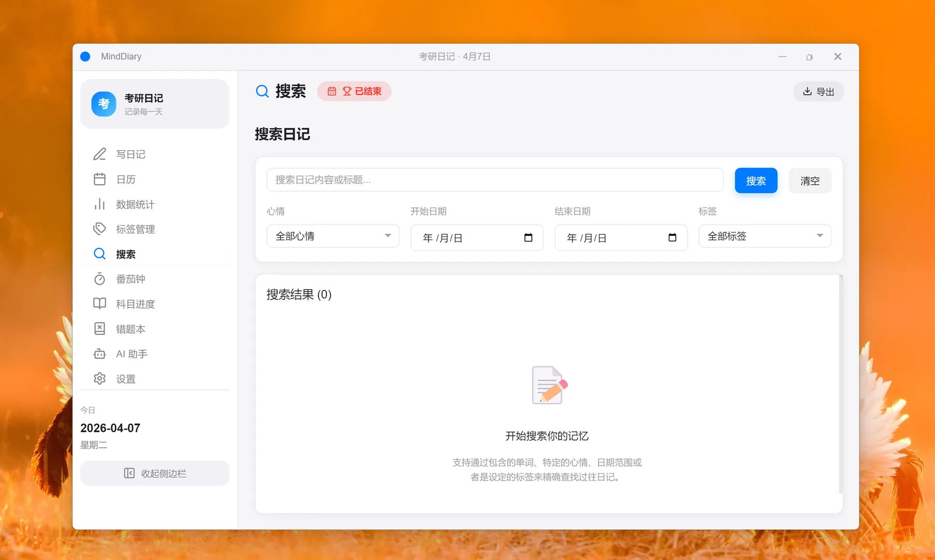Open the 开始日期 calendar picker icon
The height and width of the screenshot is (560, 935).
click(x=528, y=238)
